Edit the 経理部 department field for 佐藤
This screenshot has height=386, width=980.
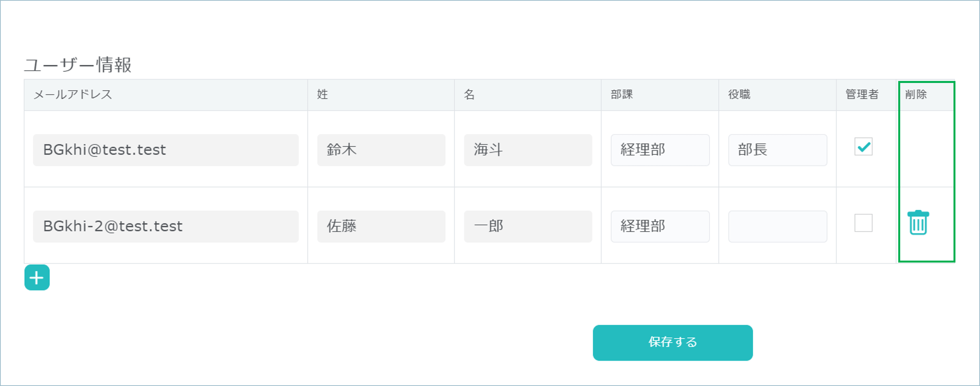(x=660, y=227)
